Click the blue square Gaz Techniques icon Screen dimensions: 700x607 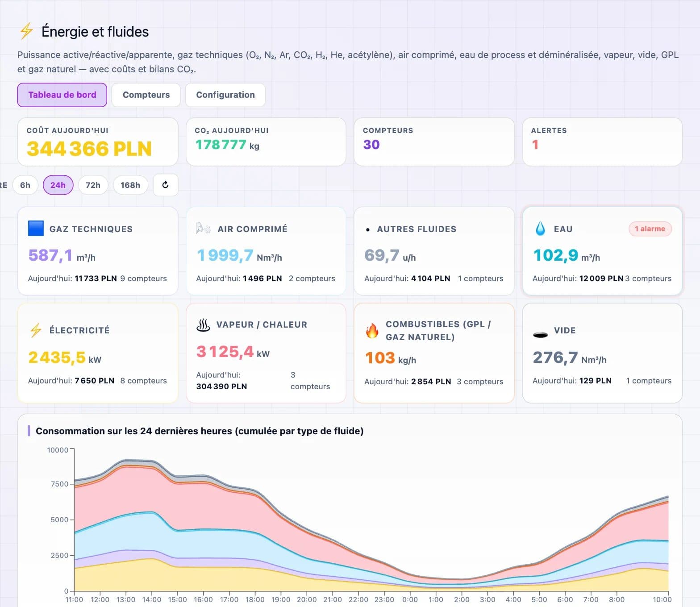(36, 229)
